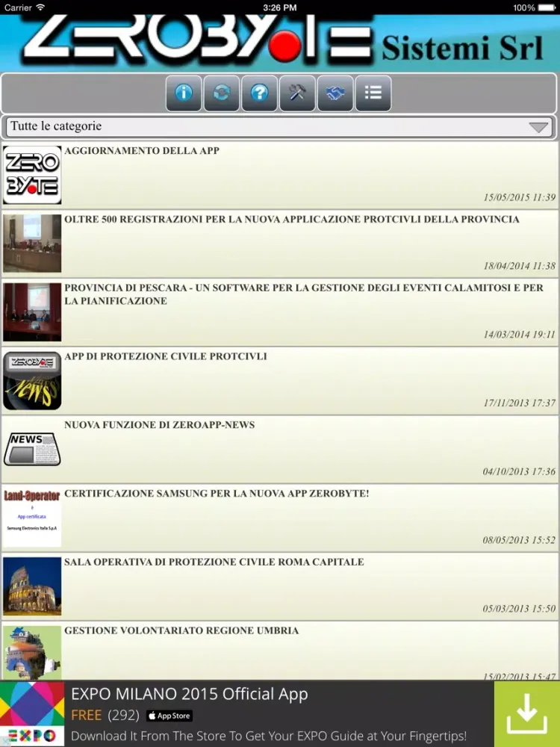Open thumbnail for Aggiornamento della App
Image resolution: width=560 pixels, height=747 pixels.
point(32,175)
